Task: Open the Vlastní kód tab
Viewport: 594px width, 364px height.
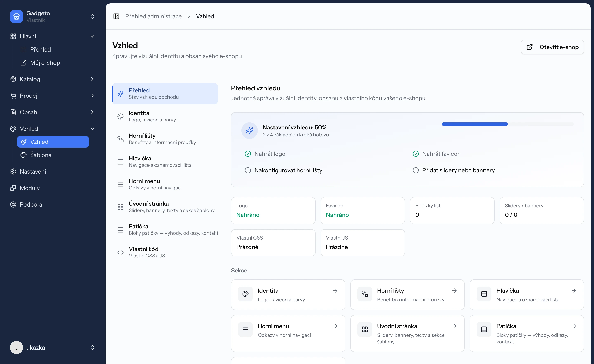Action: pyautogui.click(x=165, y=252)
